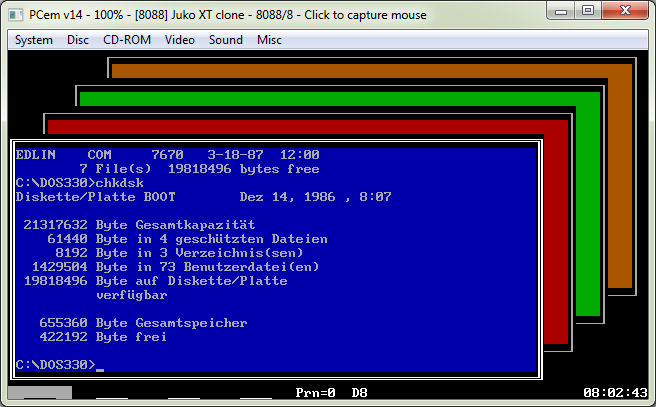
Task: Click the '21317632 Byte Gesamtkapazität' line
Action: pos(139,225)
